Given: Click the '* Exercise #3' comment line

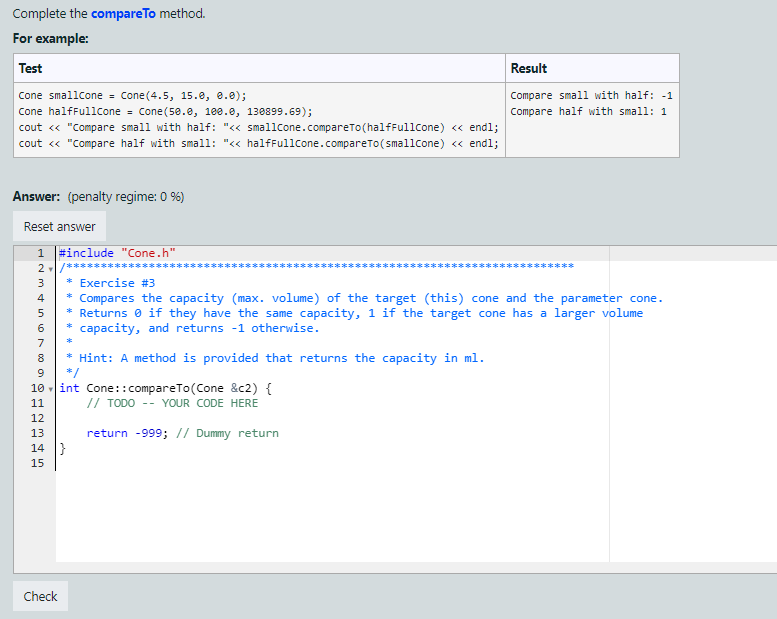Looking at the screenshot, I should (x=111, y=283).
